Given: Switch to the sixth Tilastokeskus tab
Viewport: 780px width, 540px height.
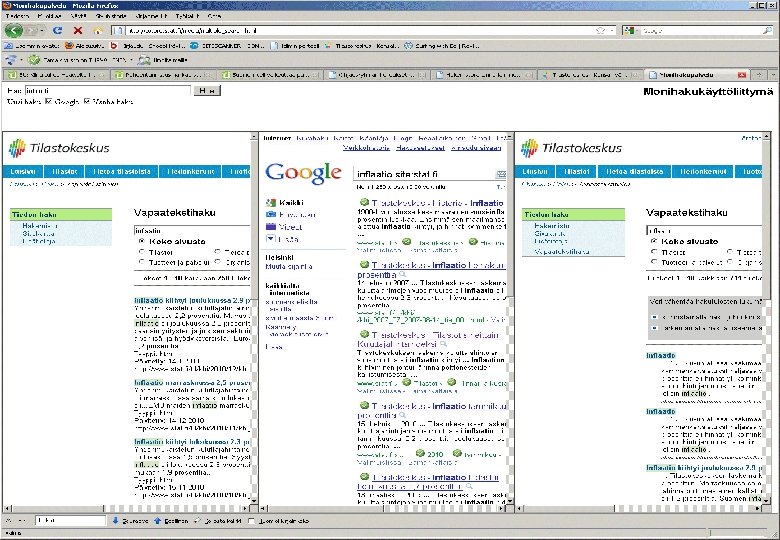Looking at the screenshot, I should click(x=591, y=75).
